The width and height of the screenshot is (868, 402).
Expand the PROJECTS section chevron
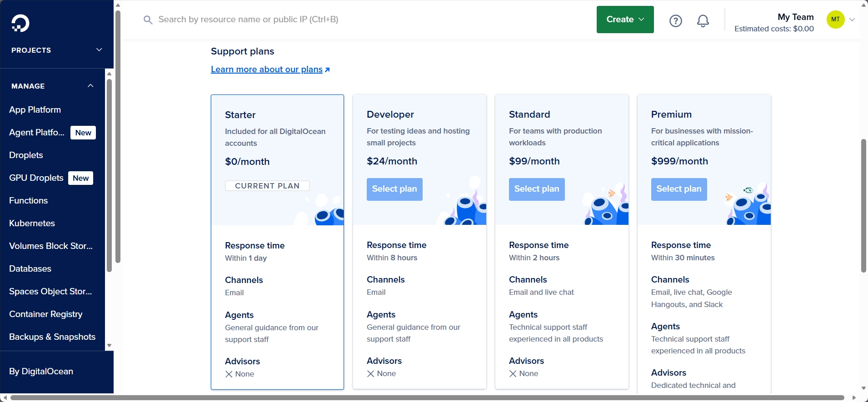point(99,50)
